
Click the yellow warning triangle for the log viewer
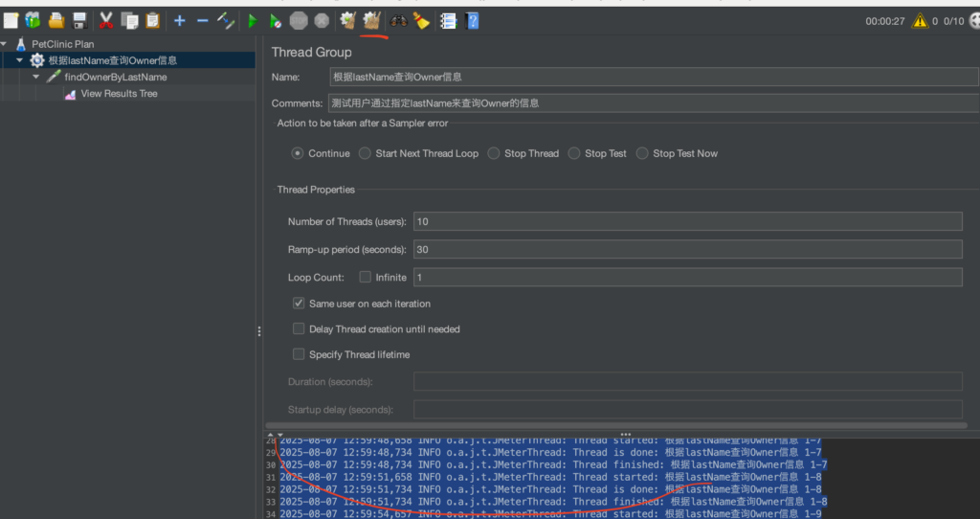click(x=920, y=21)
